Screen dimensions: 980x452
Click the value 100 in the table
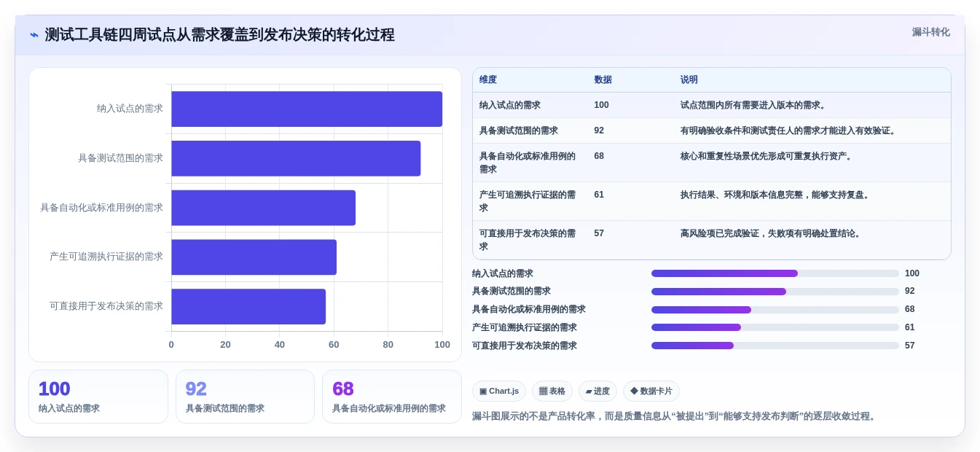601,105
